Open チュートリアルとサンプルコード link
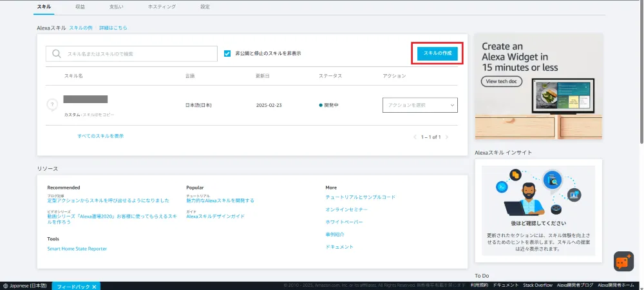The image size is (644, 290). click(361, 197)
